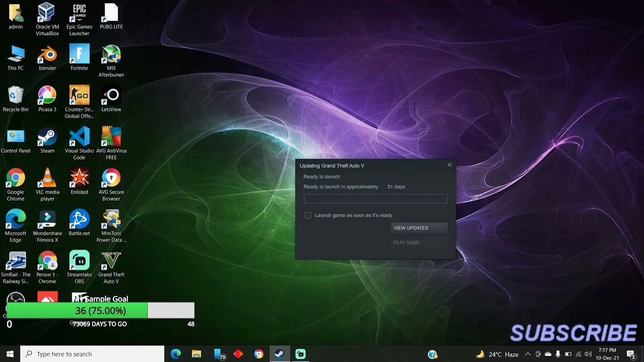Open the PUBG LITE desktop file

click(x=111, y=17)
